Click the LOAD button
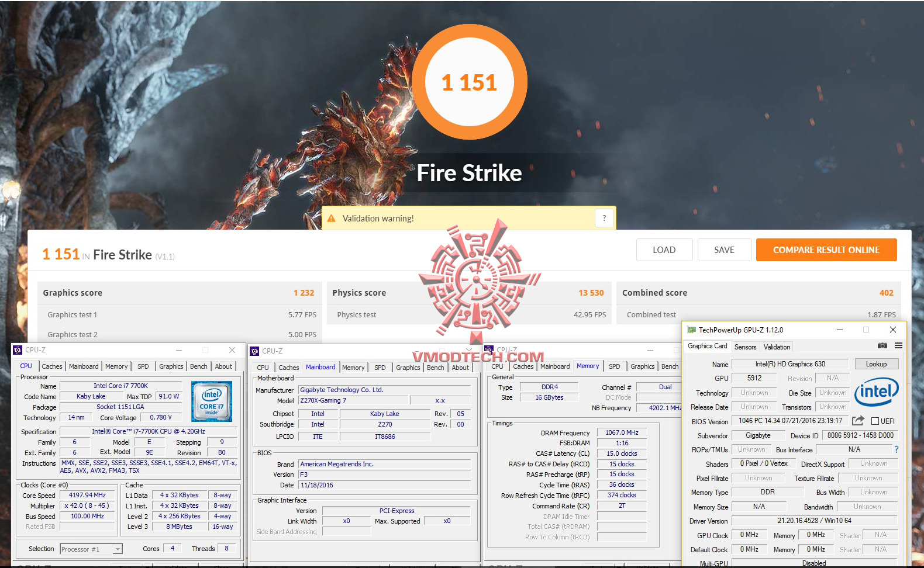 (664, 250)
